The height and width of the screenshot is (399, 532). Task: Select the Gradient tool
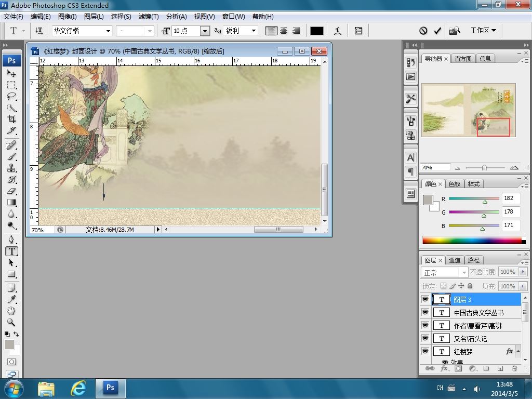click(11, 203)
